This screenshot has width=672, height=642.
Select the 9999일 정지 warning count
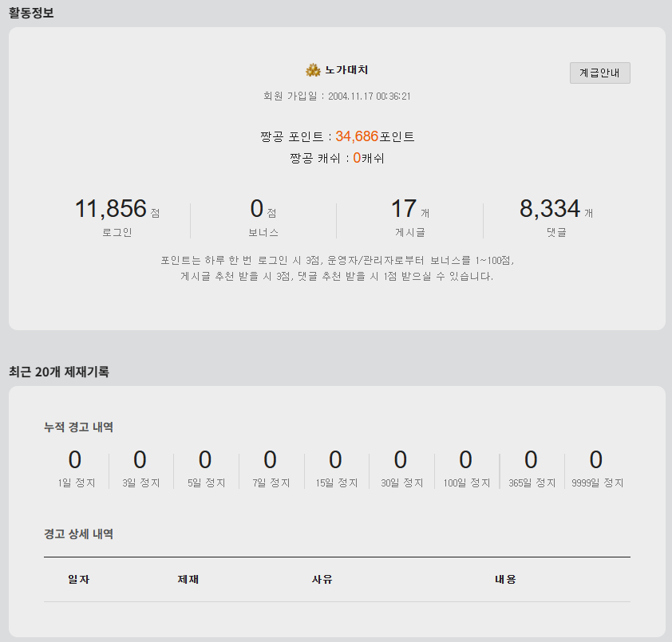click(x=596, y=460)
